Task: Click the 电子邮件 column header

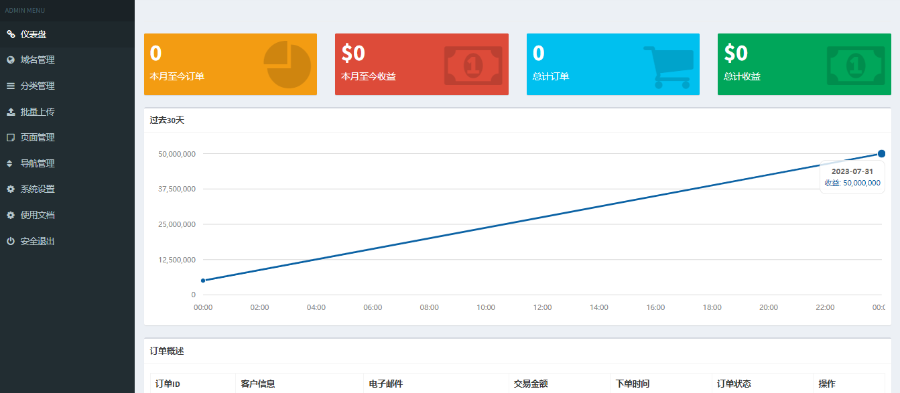Action: pos(386,384)
